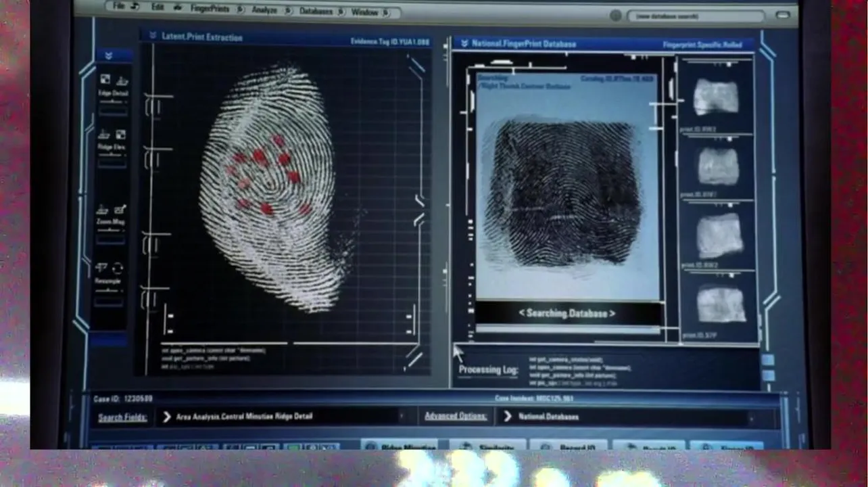Image resolution: width=868 pixels, height=487 pixels.
Task: Open the File menu
Action: tap(118, 7)
